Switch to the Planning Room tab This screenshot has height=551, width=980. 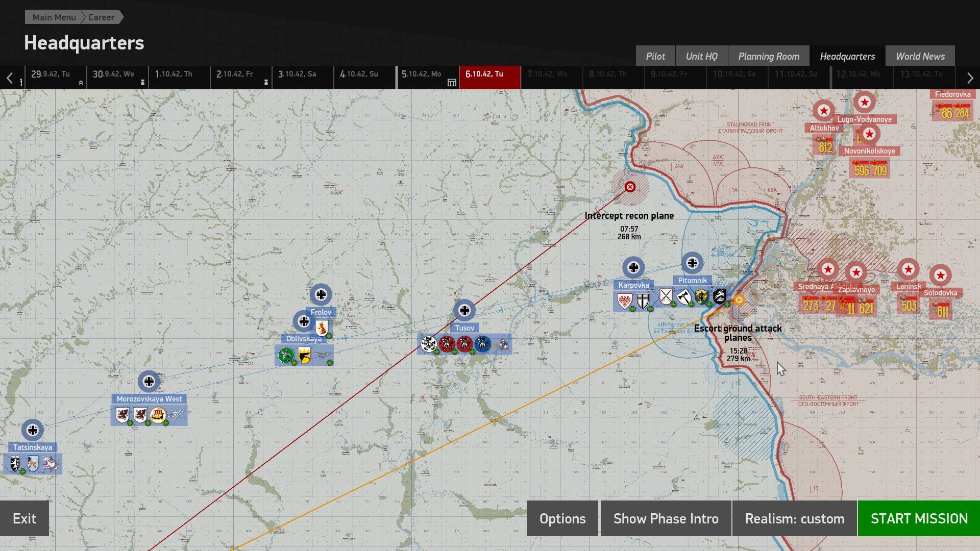point(769,56)
